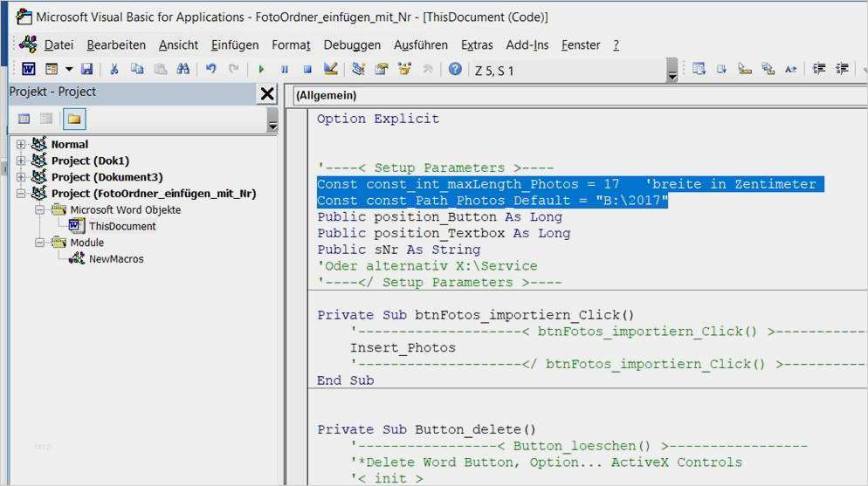Click the Insert UserForm icon
This screenshot has height=486, width=868.
coord(52,69)
